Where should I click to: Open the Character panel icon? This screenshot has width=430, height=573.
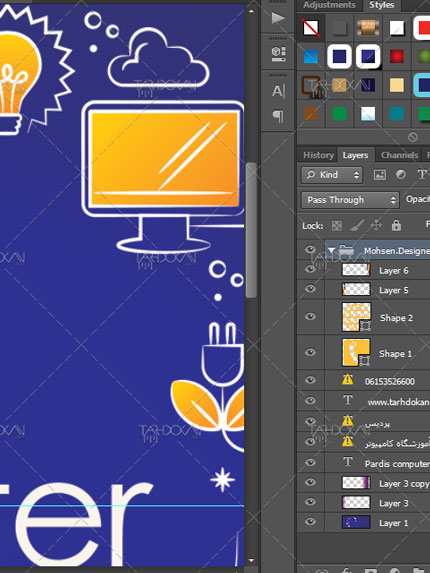pyautogui.click(x=278, y=91)
